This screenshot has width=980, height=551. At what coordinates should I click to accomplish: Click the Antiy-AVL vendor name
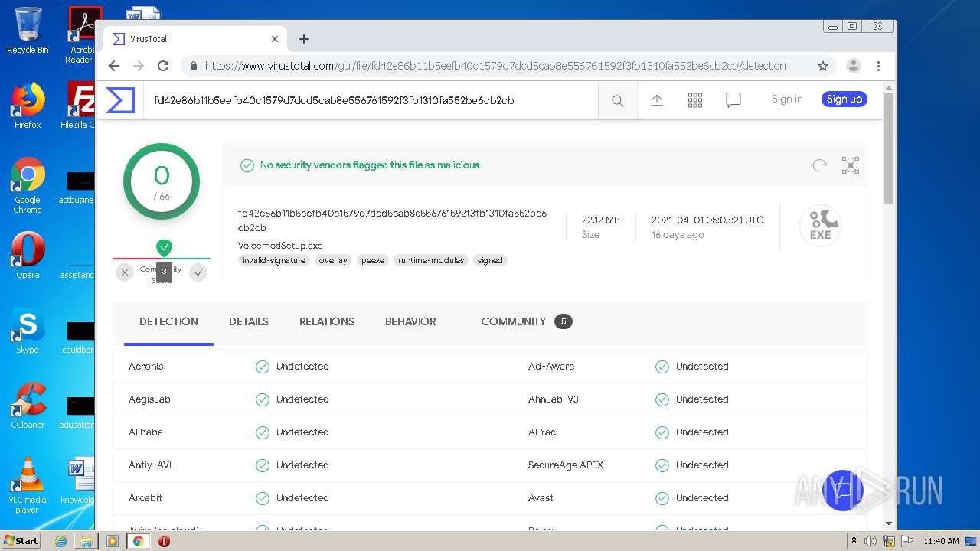[x=151, y=465]
